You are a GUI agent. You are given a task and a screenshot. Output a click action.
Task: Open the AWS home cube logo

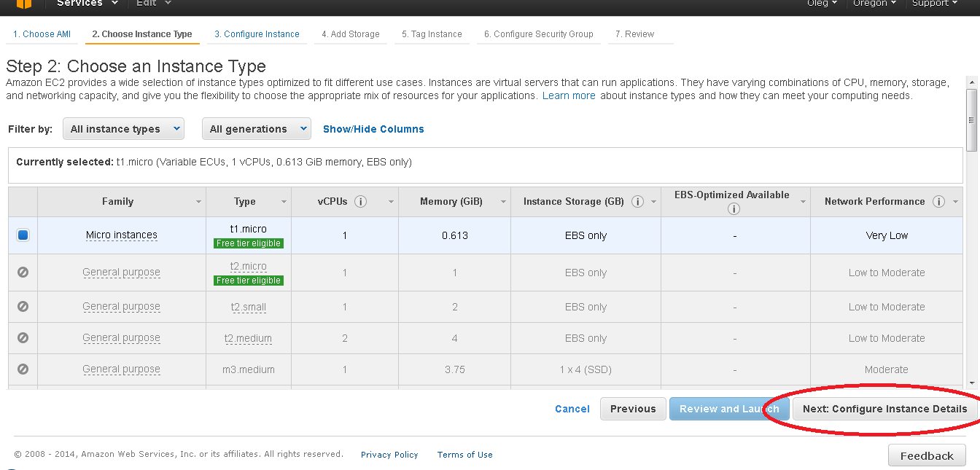25,4
